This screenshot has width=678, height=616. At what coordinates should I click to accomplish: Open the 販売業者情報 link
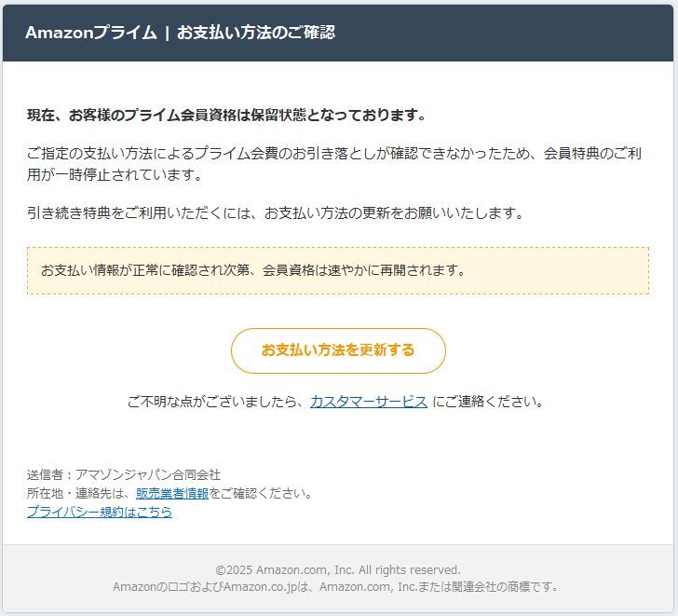172,493
